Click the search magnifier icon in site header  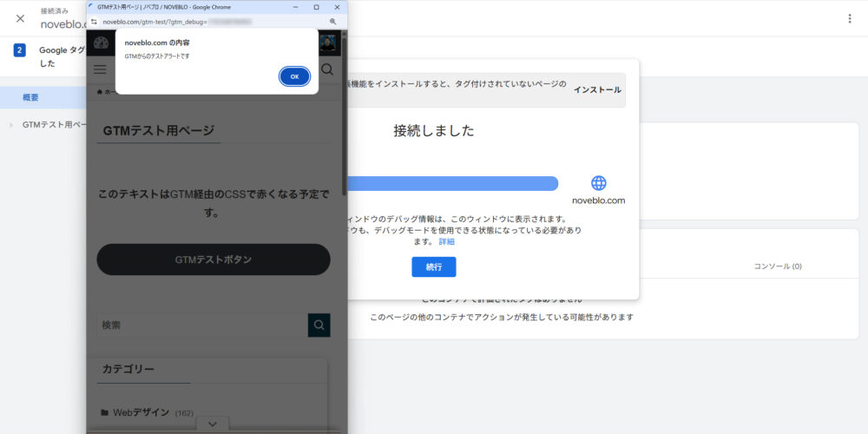pyautogui.click(x=327, y=69)
